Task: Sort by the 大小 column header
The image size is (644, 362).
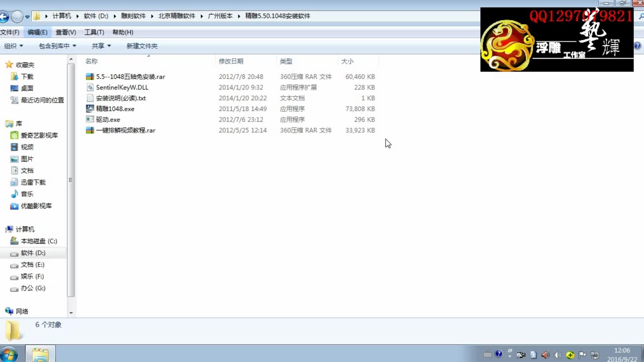Action: pyautogui.click(x=347, y=61)
